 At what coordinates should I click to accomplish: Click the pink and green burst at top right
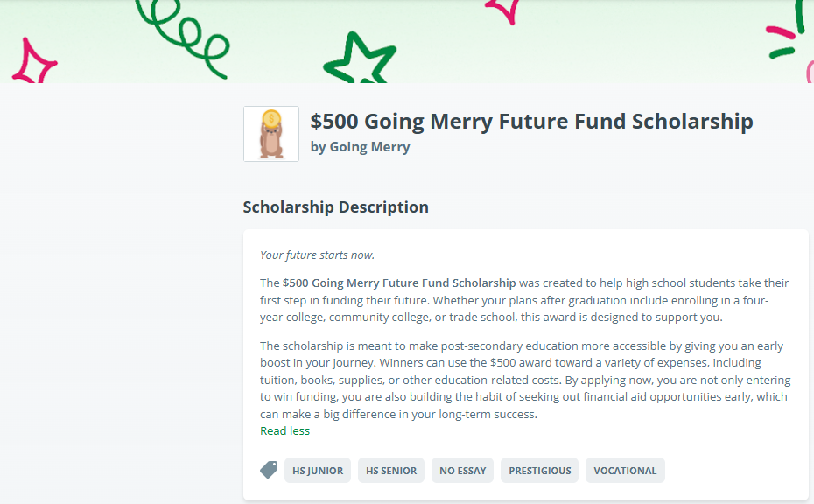click(792, 35)
